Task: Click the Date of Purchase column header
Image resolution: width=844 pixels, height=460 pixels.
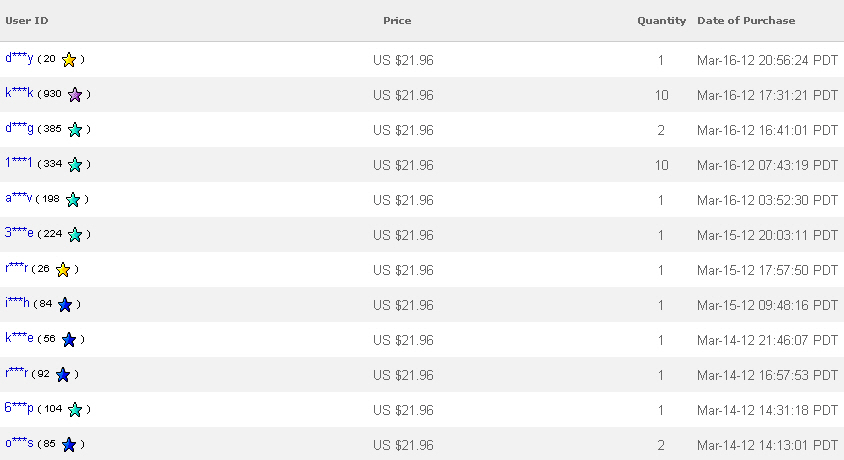Action: (x=746, y=20)
